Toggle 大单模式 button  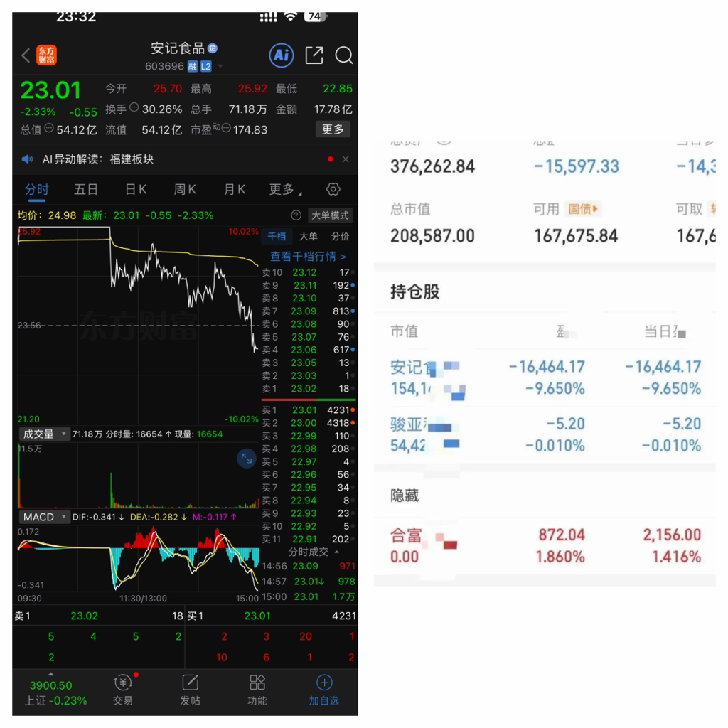(330, 215)
